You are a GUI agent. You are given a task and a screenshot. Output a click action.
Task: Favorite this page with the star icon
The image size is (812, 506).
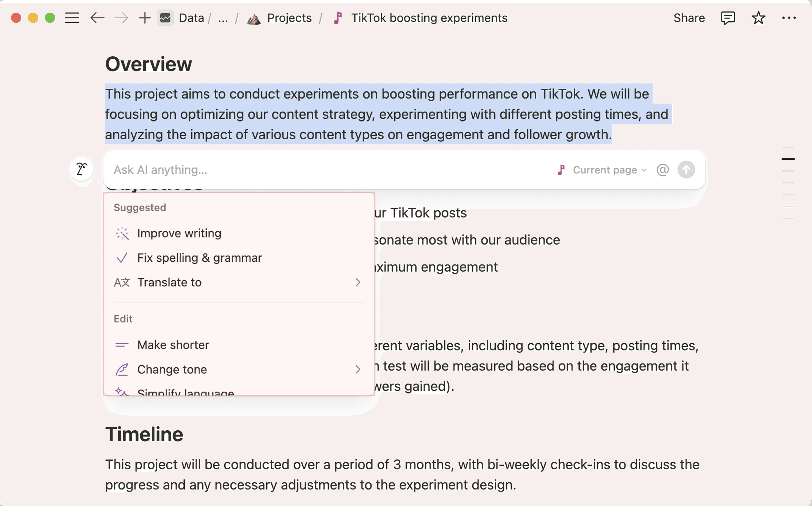coord(759,18)
